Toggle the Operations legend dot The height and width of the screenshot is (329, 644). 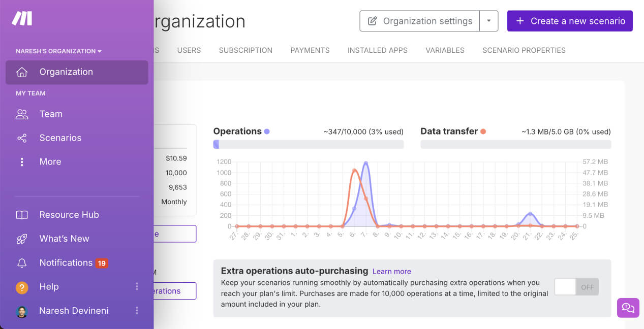(x=266, y=131)
